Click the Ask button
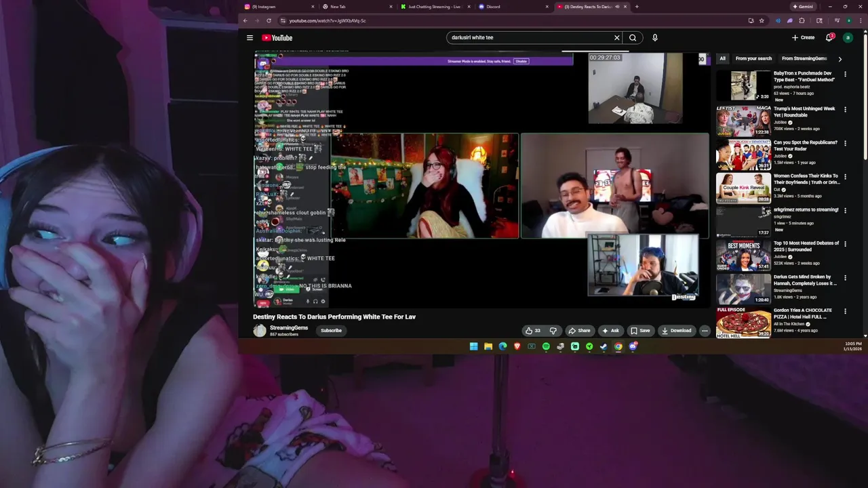Image resolution: width=868 pixels, height=488 pixels. pyautogui.click(x=610, y=331)
